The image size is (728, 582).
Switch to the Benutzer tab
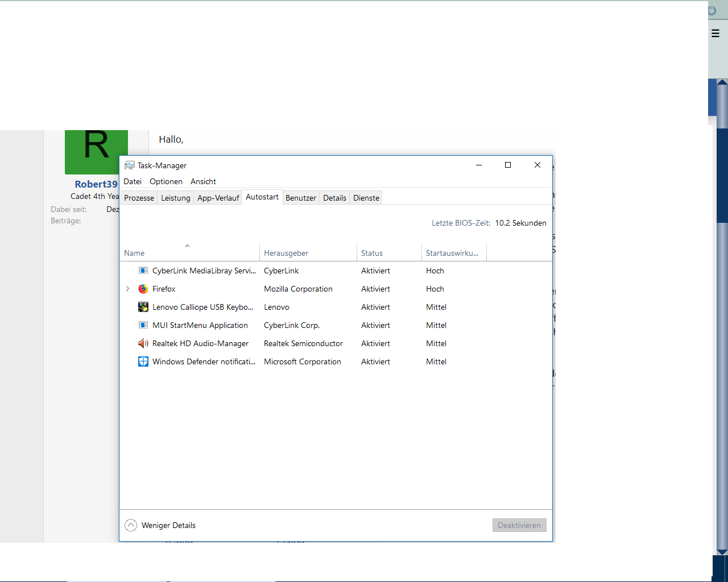[x=301, y=198]
